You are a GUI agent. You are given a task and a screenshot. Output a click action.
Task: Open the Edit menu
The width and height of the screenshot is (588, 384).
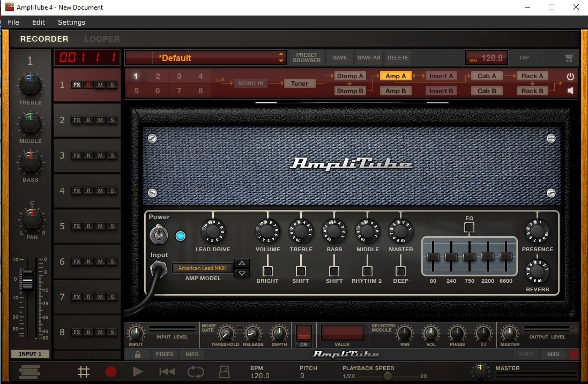pos(38,22)
